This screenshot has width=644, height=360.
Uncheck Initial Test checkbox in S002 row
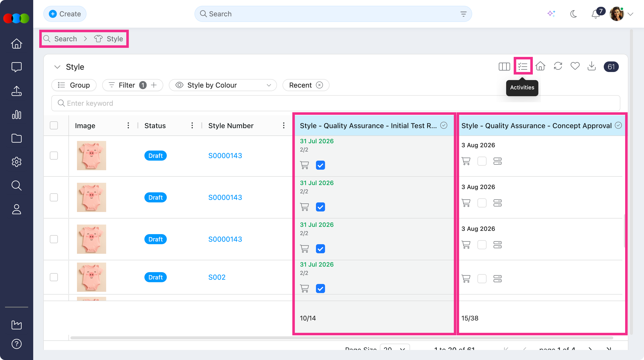(x=320, y=289)
